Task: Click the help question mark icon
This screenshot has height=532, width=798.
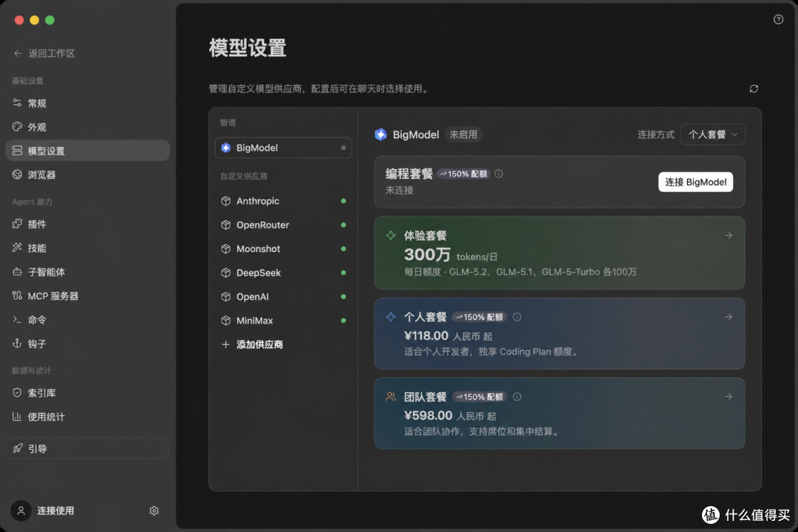Action: 778,19
